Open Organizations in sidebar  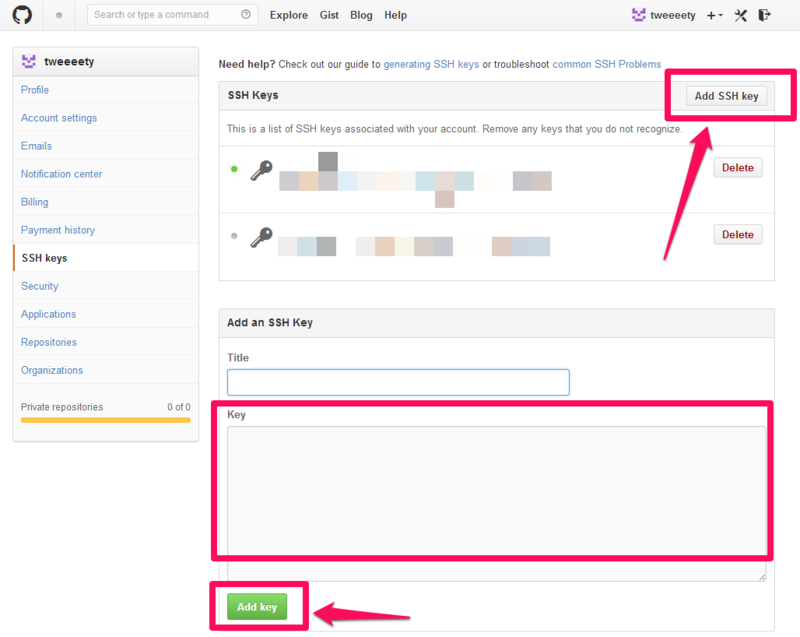click(106, 370)
